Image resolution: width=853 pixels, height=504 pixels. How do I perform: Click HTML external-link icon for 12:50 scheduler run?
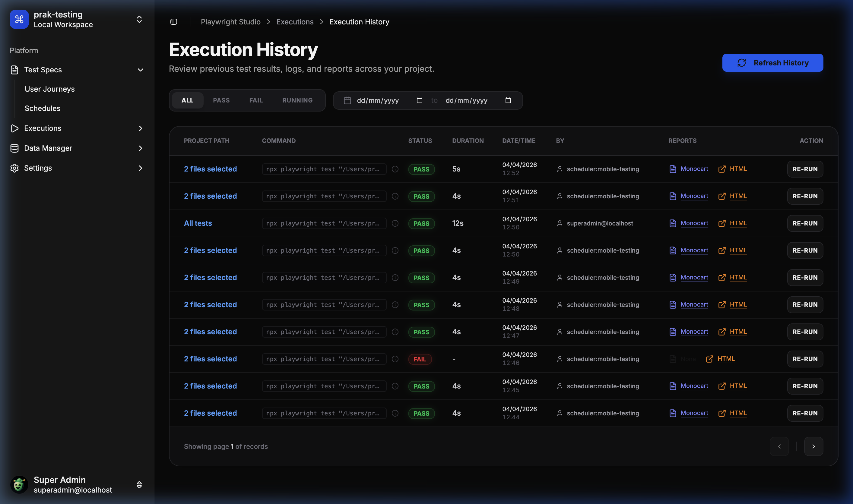tap(722, 250)
